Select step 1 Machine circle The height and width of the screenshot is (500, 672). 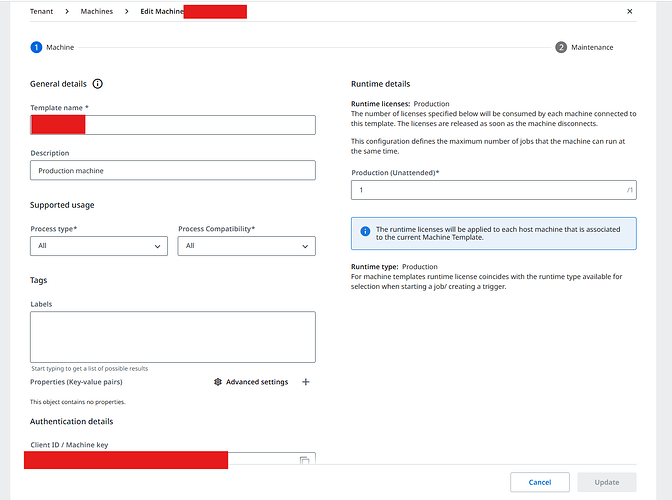[x=36, y=47]
